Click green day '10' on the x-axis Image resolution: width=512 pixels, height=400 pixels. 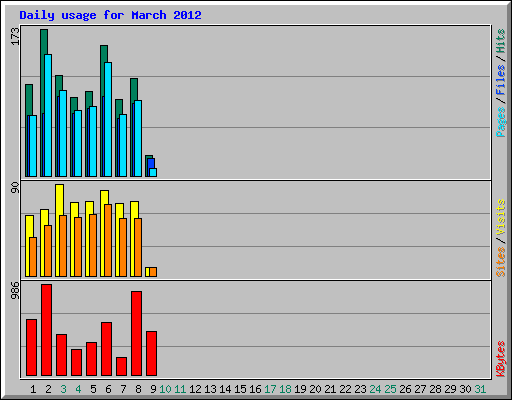pos(165,389)
